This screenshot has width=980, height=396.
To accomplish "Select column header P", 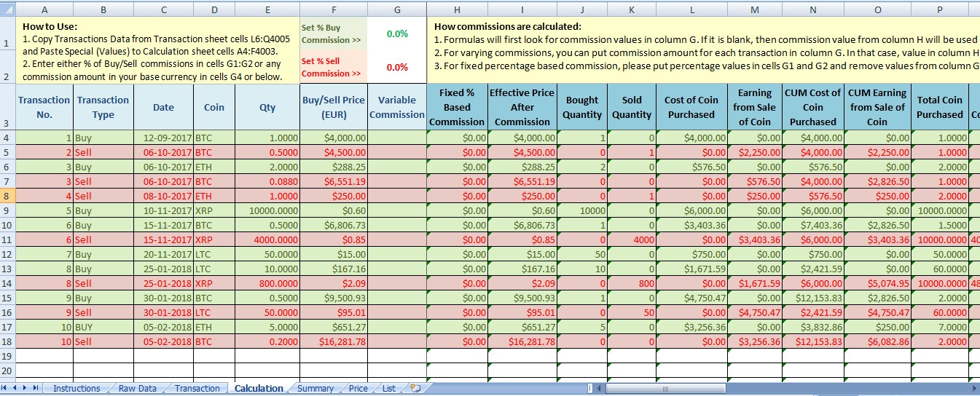I will pyautogui.click(x=940, y=10).
